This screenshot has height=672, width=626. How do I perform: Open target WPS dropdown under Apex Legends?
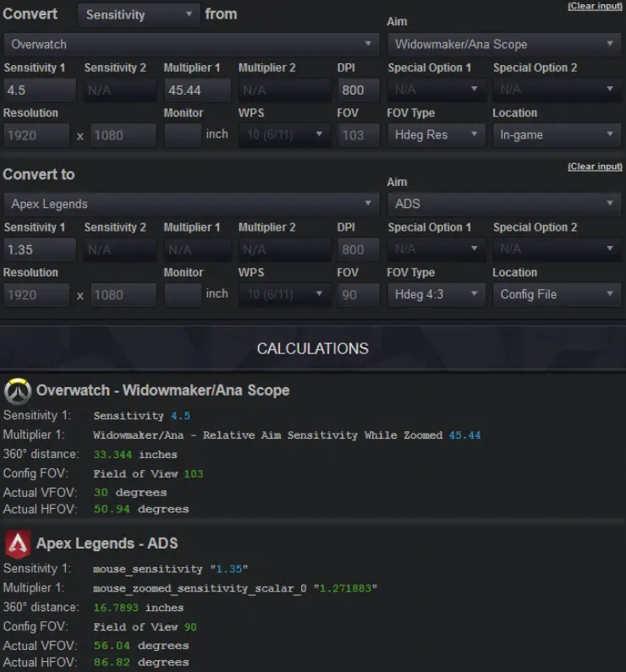coord(285,294)
